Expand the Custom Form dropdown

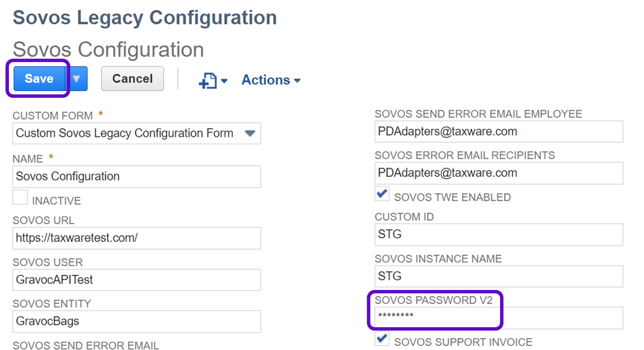click(250, 133)
